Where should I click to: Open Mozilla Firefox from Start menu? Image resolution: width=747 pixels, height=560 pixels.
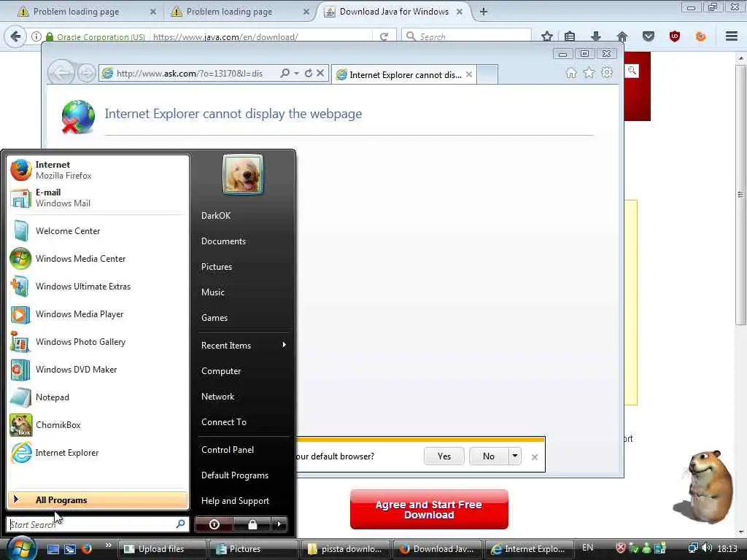click(x=98, y=170)
